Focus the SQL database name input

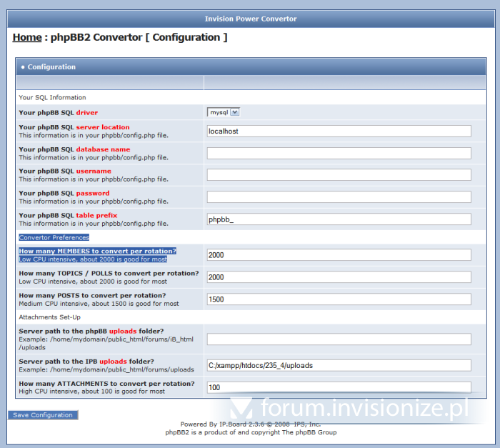coord(339,153)
